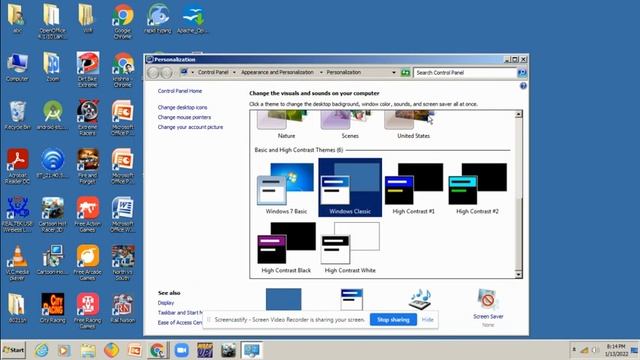The height and width of the screenshot is (360, 640).
Task: Open the Display link under See also
Action: [x=166, y=303]
